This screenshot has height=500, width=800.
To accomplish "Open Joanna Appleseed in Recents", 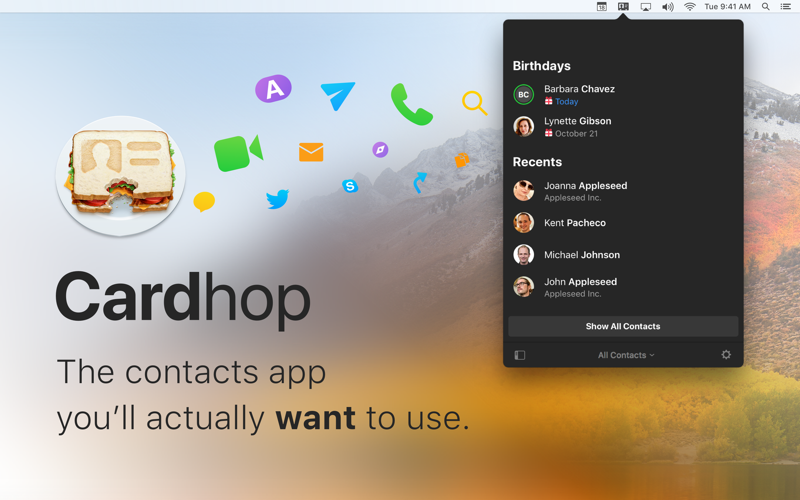I will tap(623, 191).
